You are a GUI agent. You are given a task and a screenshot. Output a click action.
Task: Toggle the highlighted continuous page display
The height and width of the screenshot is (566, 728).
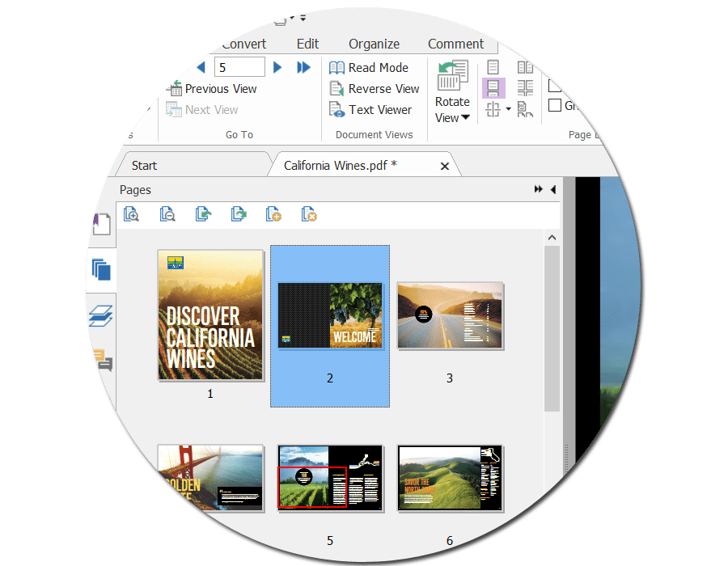pyautogui.click(x=493, y=88)
